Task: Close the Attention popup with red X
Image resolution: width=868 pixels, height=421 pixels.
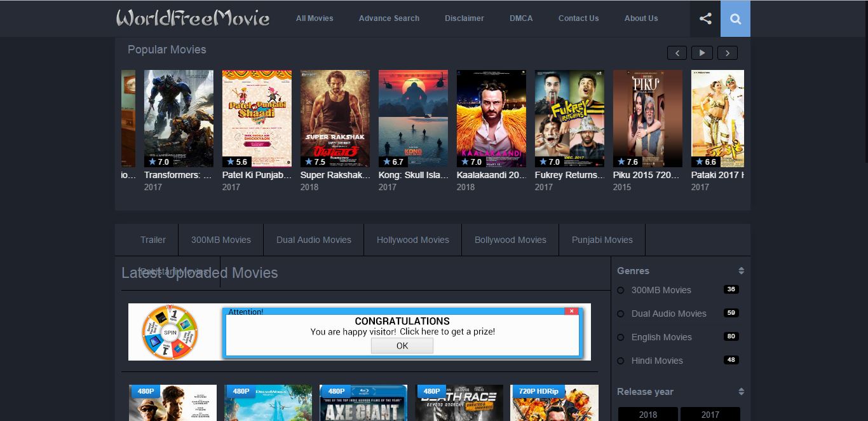Action: (572, 311)
